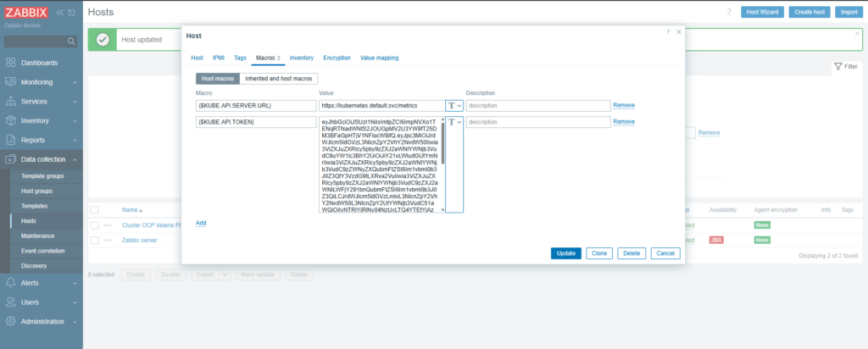Switch to the Value mapping tab

tap(379, 58)
